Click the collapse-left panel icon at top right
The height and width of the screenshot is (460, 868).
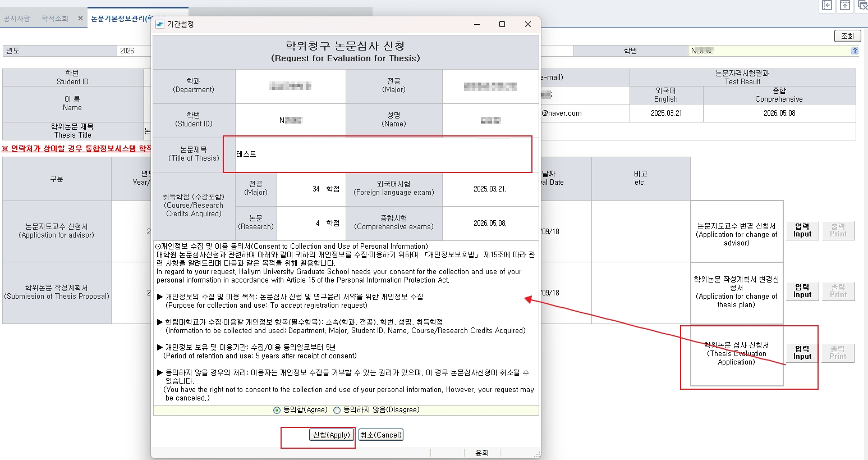point(827,6)
